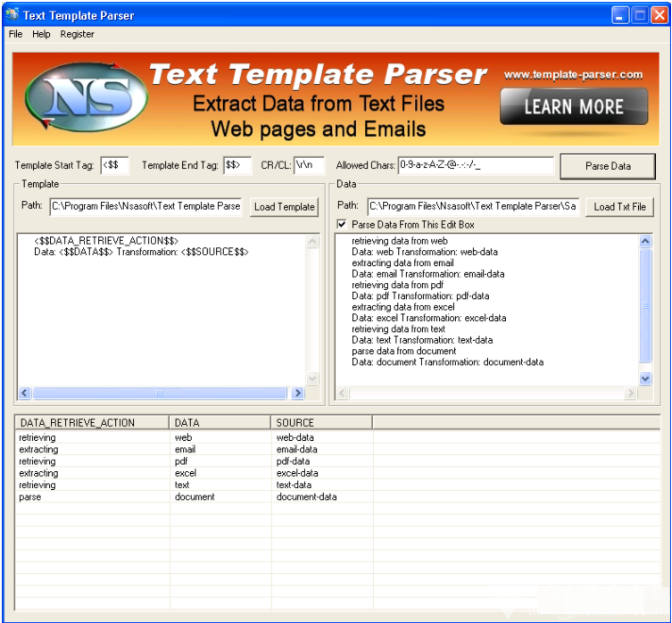Click the SOURCE column header
This screenshot has height=623, width=672.
[x=321, y=422]
